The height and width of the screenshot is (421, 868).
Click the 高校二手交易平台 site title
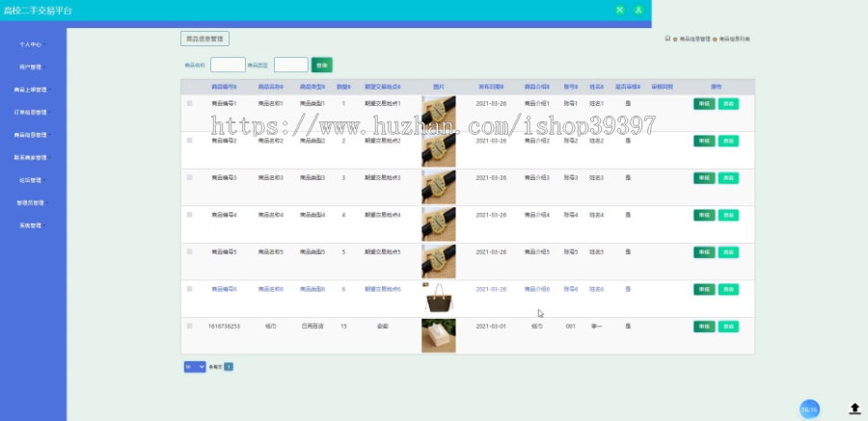tap(38, 11)
